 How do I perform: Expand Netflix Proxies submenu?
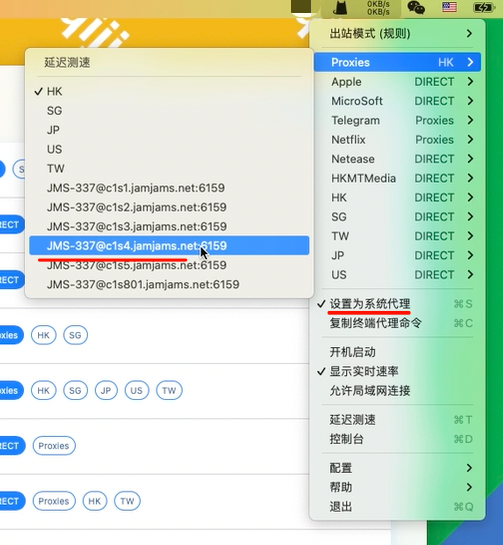pos(397,140)
